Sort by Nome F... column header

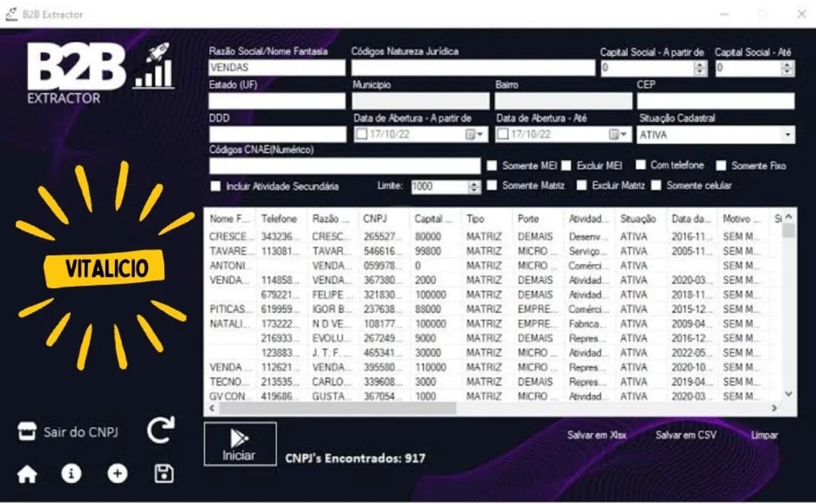(230, 219)
